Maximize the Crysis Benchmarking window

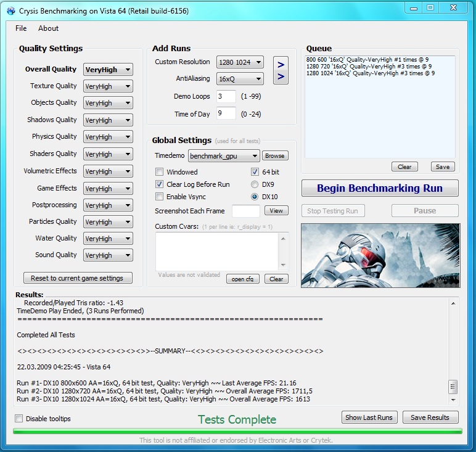tap(430, 8)
